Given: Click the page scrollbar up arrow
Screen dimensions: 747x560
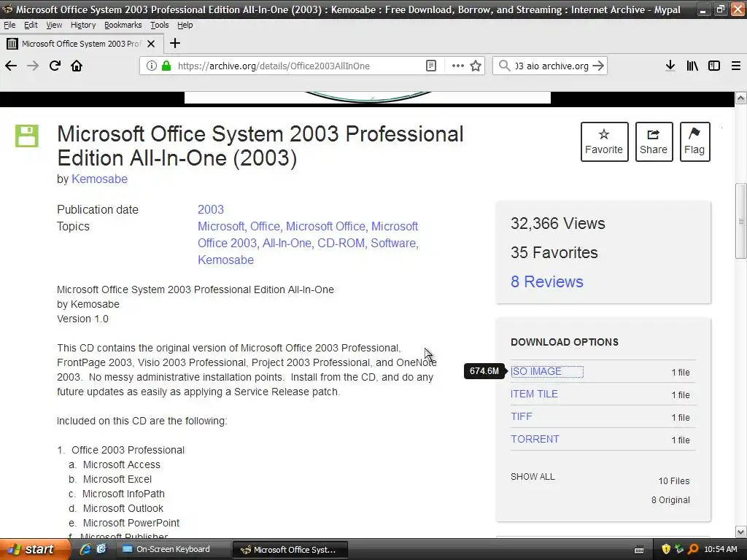Looking at the screenshot, I should 741,98.
